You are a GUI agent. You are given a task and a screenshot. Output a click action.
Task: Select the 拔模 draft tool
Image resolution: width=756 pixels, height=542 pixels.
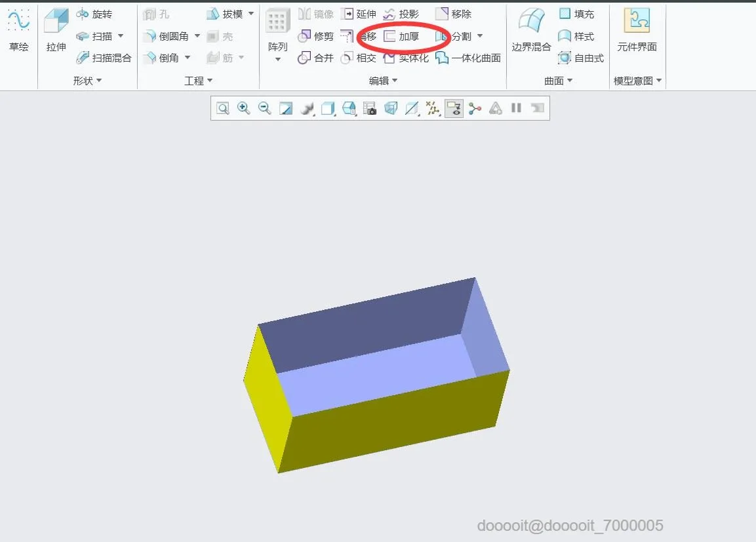pos(225,14)
